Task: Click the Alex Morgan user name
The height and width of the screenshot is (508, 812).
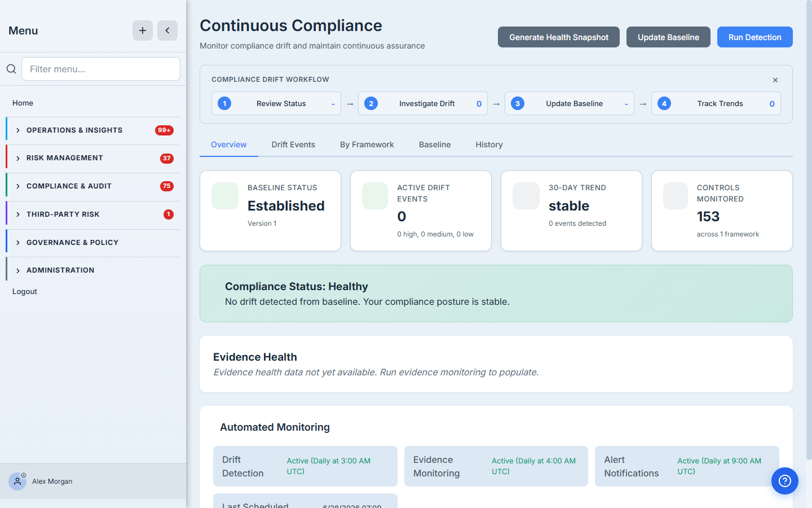Action: pos(52,481)
